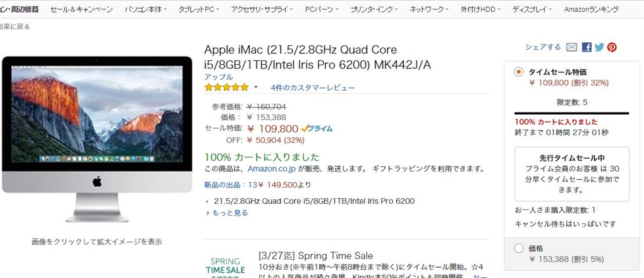
Task: Share the product on Facebook
Action: pyautogui.click(x=587, y=47)
